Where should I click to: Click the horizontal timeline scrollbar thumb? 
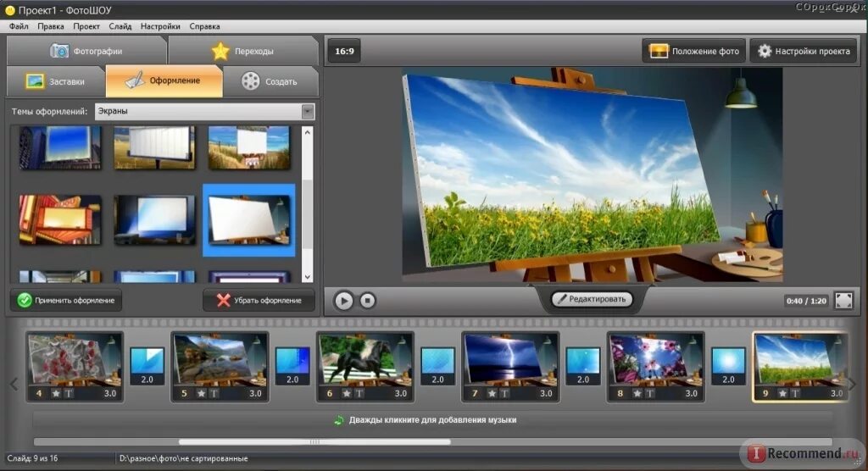pyautogui.click(x=314, y=441)
